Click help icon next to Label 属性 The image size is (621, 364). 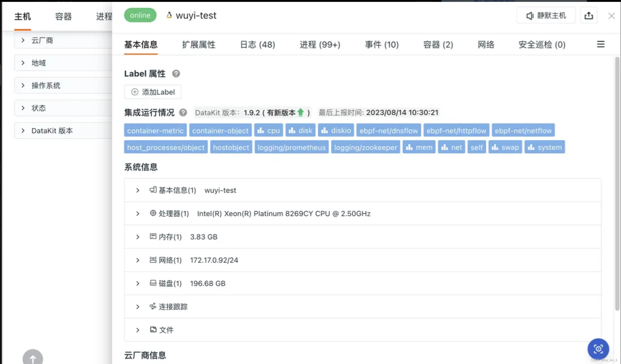pyautogui.click(x=176, y=73)
